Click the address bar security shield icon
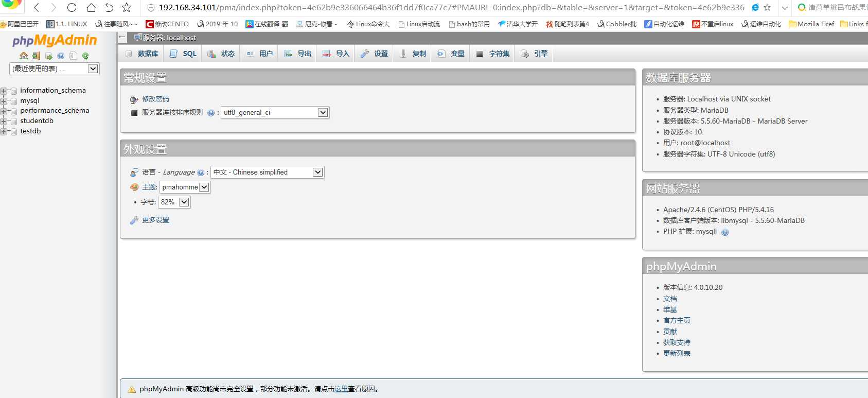 151,8
